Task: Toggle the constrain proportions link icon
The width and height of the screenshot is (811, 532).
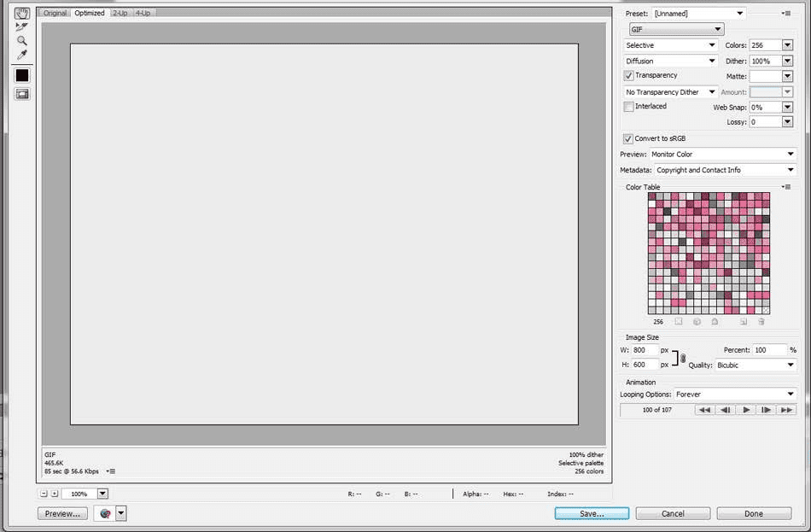Action: coord(683,358)
